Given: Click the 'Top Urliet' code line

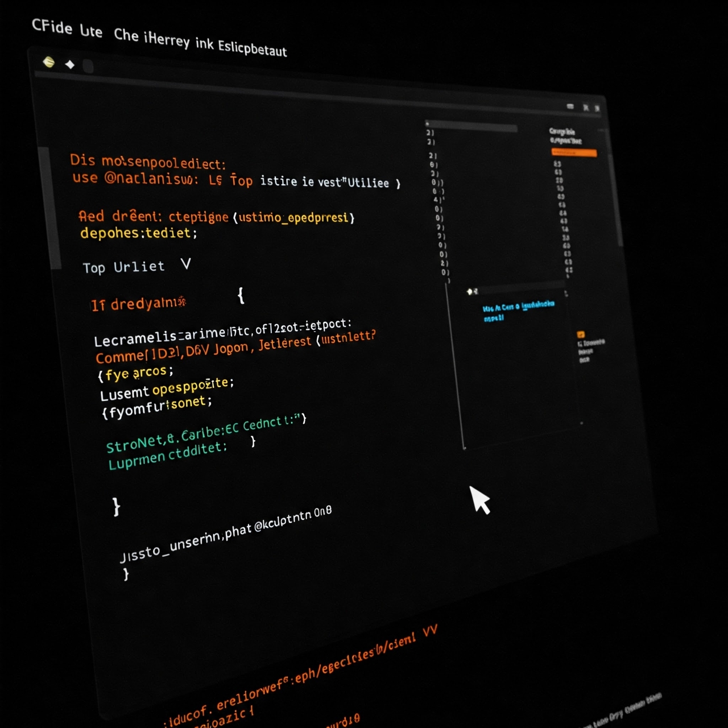Looking at the screenshot, I should (123, 267).
